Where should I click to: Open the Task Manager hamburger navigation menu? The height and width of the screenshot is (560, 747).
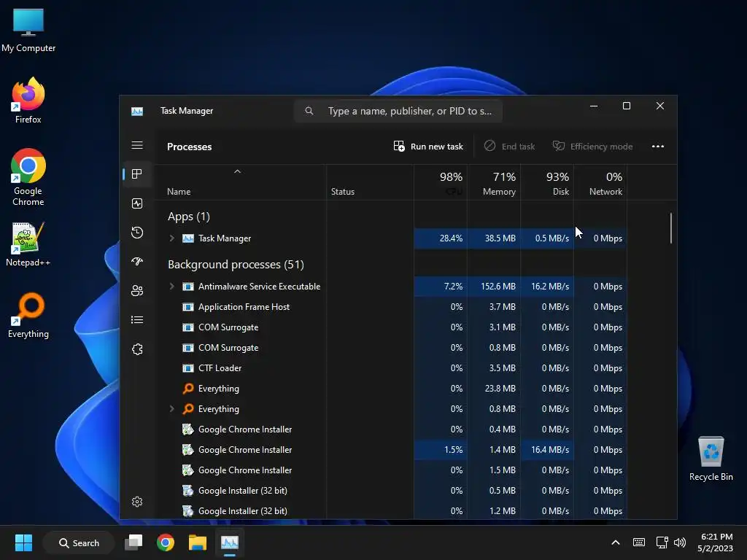coord(137,145)
